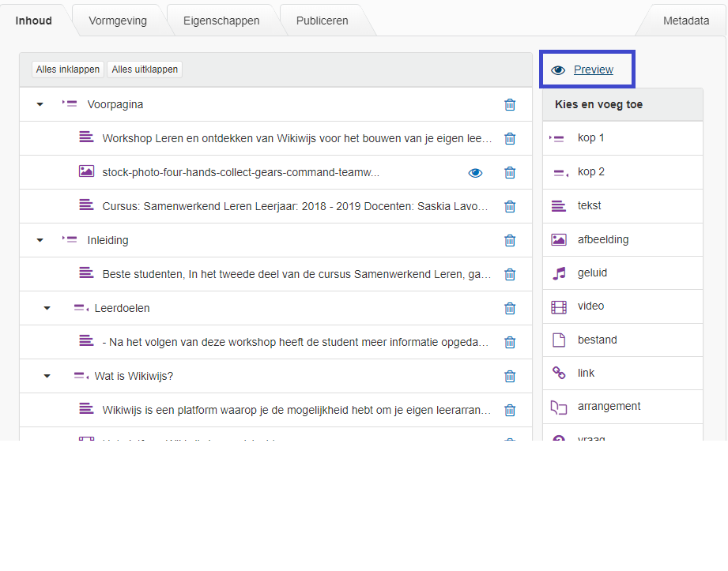Screen dimensions: 728x571
Task: Open the Publiceren tab
Action: [x=322, y=21]
